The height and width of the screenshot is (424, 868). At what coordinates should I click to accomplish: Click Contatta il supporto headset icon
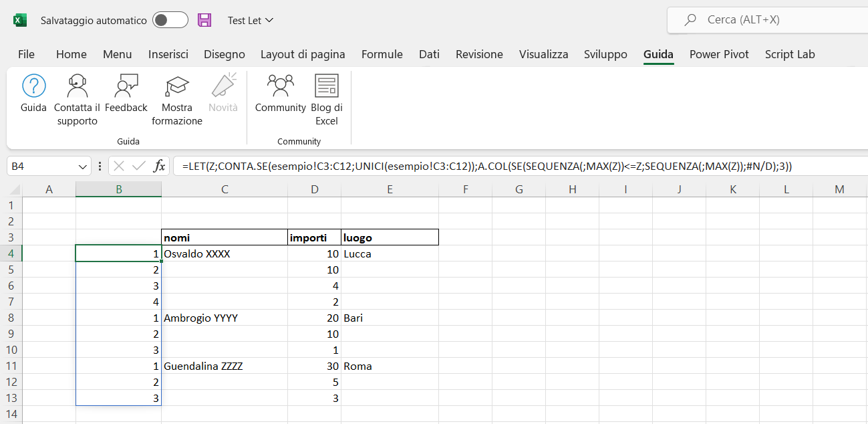[78, 86]
